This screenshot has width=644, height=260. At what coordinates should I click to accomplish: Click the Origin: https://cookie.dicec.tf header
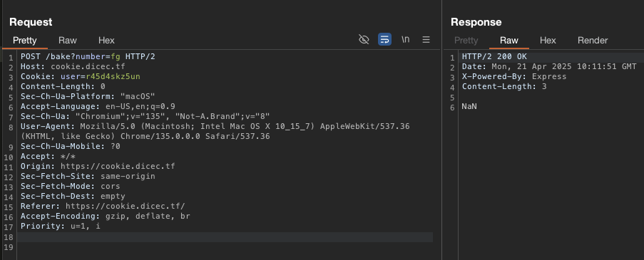click(98, 166)
